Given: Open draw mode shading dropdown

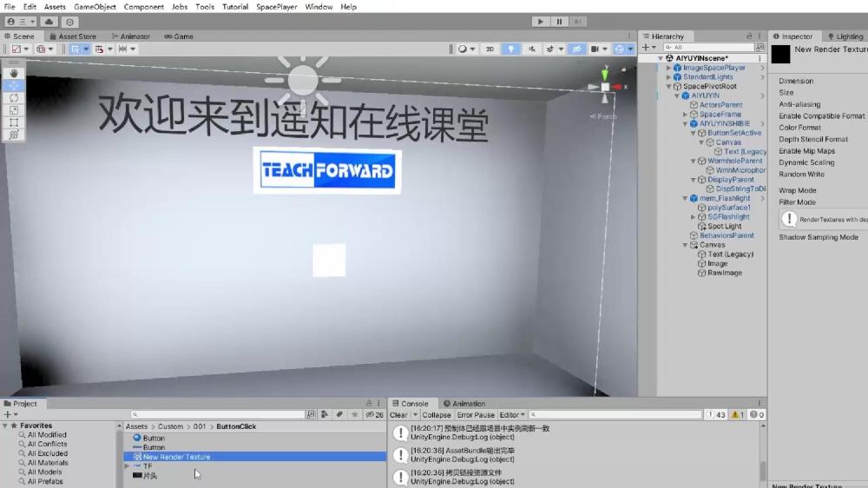Looking at the screenshot, I should click(x=466, y=49).
